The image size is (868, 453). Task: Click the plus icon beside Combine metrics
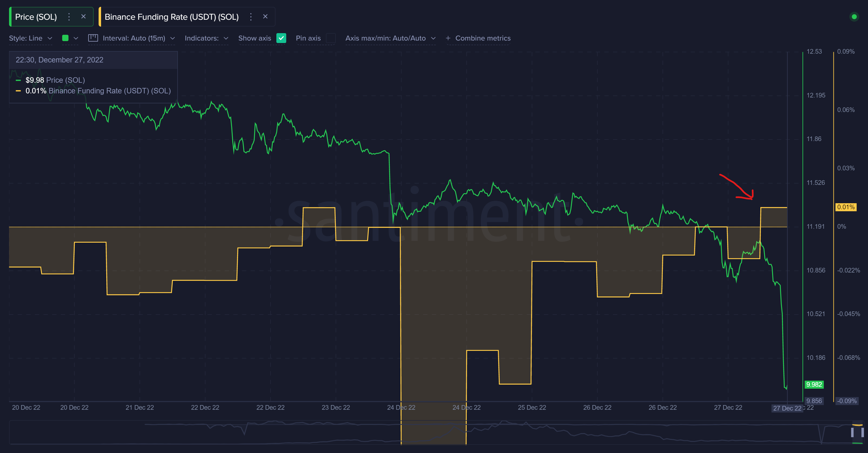point(448,38)
